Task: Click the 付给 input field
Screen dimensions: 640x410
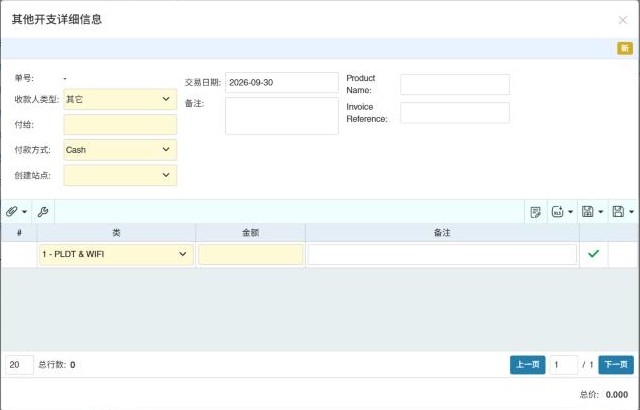Action: coord(120,124)
